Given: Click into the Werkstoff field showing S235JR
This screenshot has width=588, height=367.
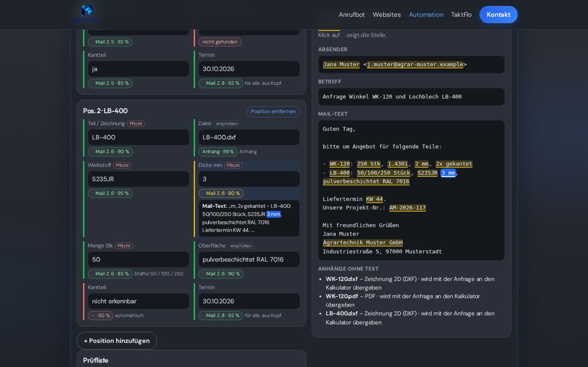Looking at the screenshot, I should coord(138,179).
